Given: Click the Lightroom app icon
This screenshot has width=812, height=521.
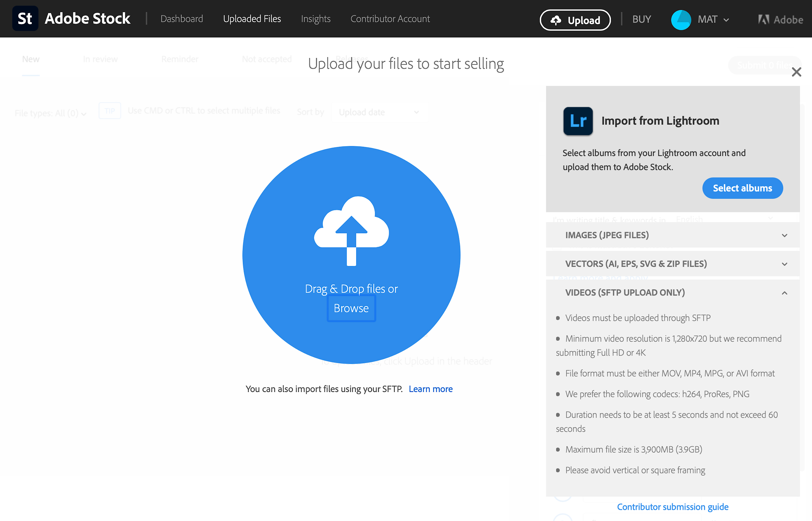Looking at the screenshot, I should click(578, 121).
